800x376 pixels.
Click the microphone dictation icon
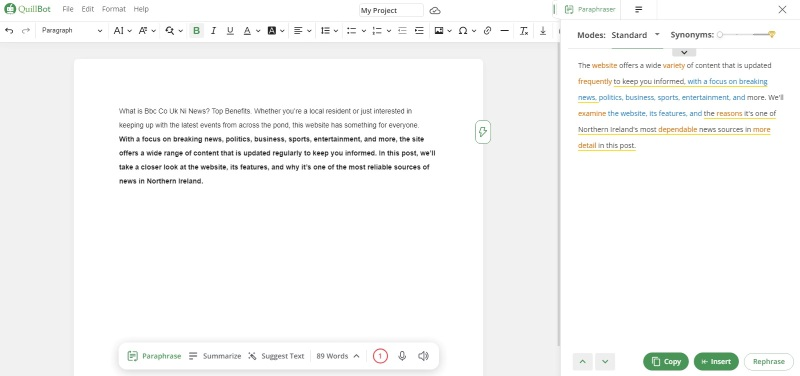(x=402, y=356)
